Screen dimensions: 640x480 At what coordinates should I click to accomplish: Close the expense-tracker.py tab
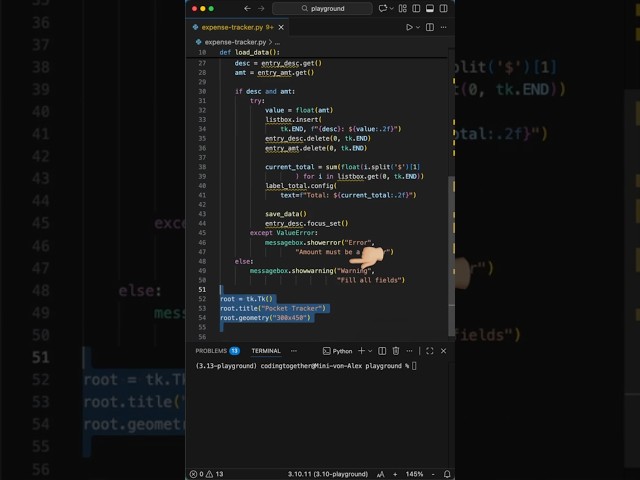click(281, 27)
